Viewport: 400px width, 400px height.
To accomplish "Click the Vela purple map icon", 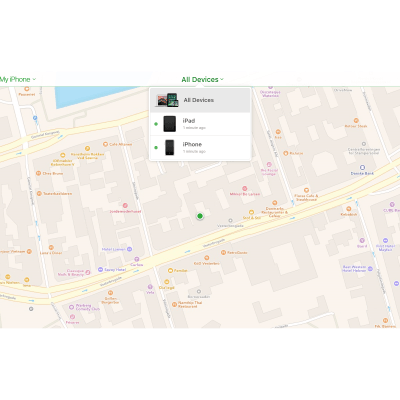I will [150, 287].
